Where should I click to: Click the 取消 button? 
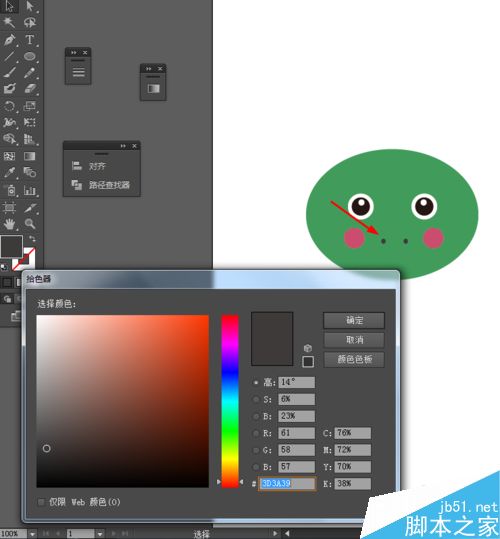coord(354,340)
